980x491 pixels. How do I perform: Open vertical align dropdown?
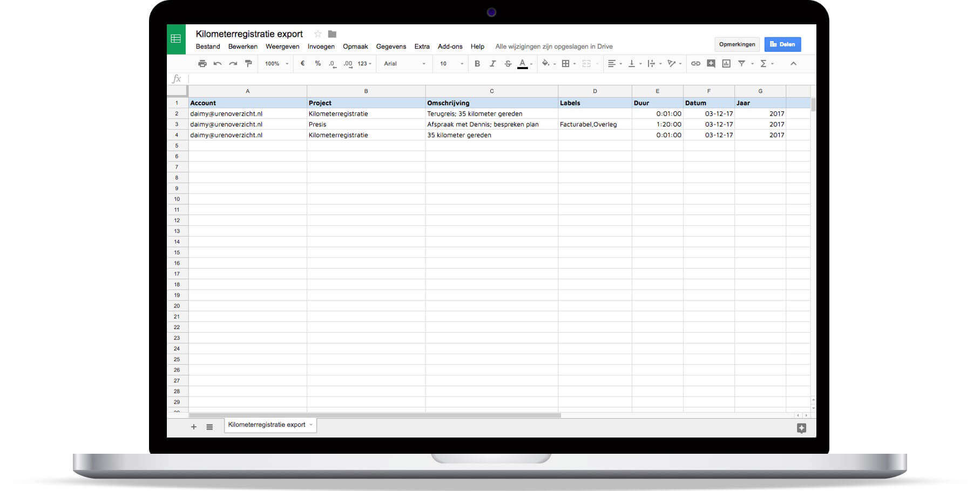point(634,64)
